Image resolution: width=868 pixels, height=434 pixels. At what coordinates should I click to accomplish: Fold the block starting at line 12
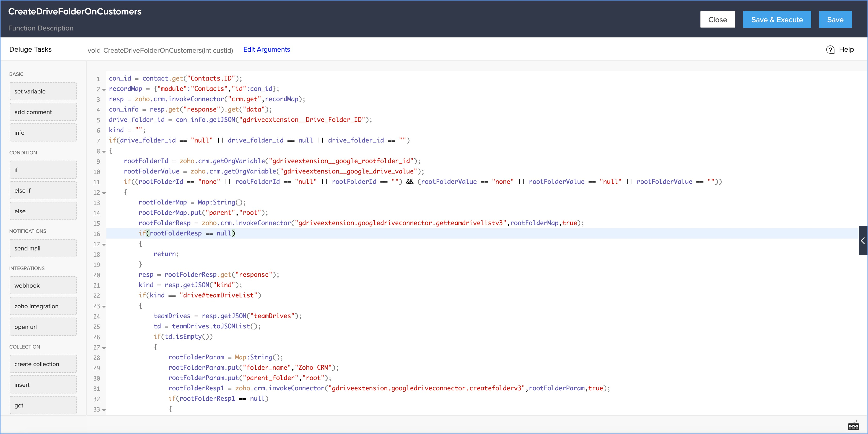click(104, 193)
